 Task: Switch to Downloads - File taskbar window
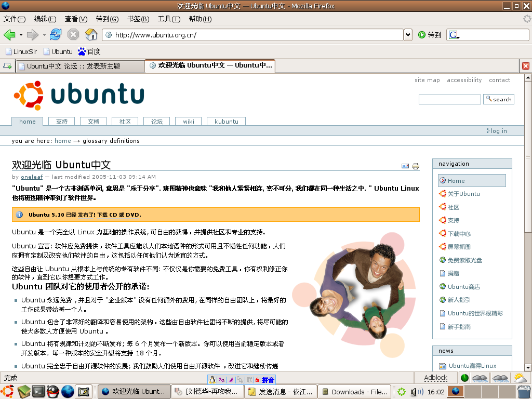click(354, 392)
